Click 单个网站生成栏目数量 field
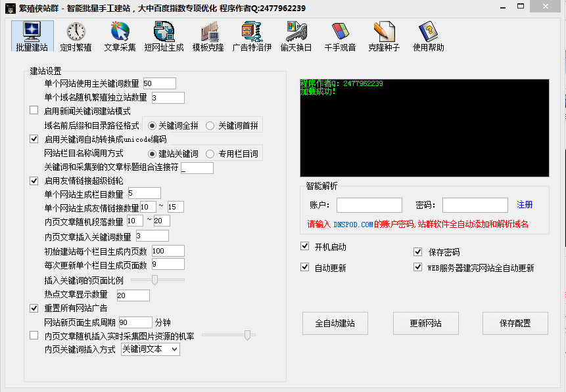 pyautogui.click(x=145, y=193)
